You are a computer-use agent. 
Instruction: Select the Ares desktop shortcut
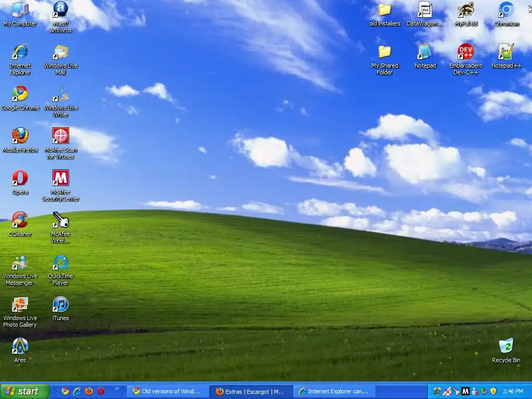(x=20, y=351)
